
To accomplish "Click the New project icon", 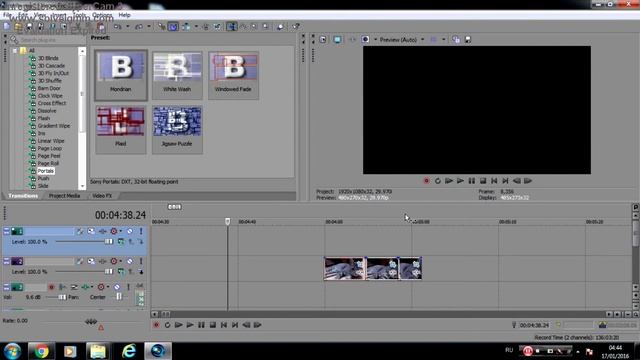I will (x=7, y=27).
